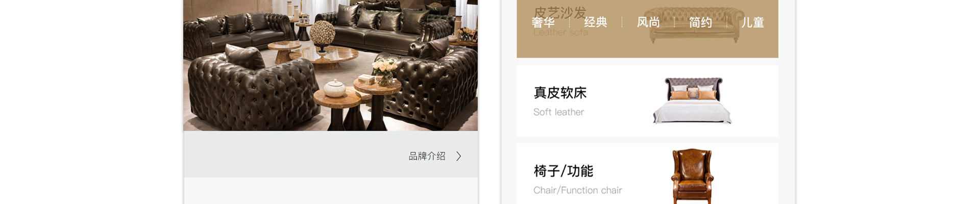Open the 椅子/功能 category title
The width and height of the screenshot is (980, 204).
tap(563, 171)
